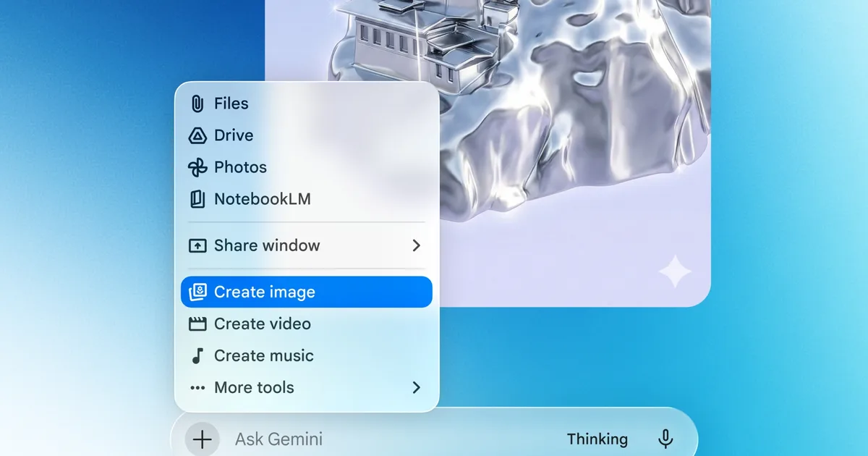
Task: Click the Files paperclip icon
Action: point(197,103)
